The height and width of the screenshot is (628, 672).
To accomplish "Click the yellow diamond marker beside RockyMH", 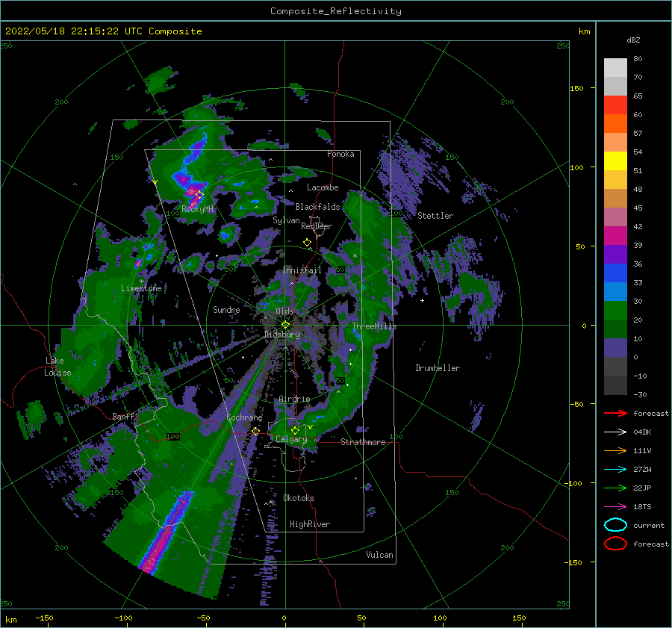I will click(x=199, y=195).
